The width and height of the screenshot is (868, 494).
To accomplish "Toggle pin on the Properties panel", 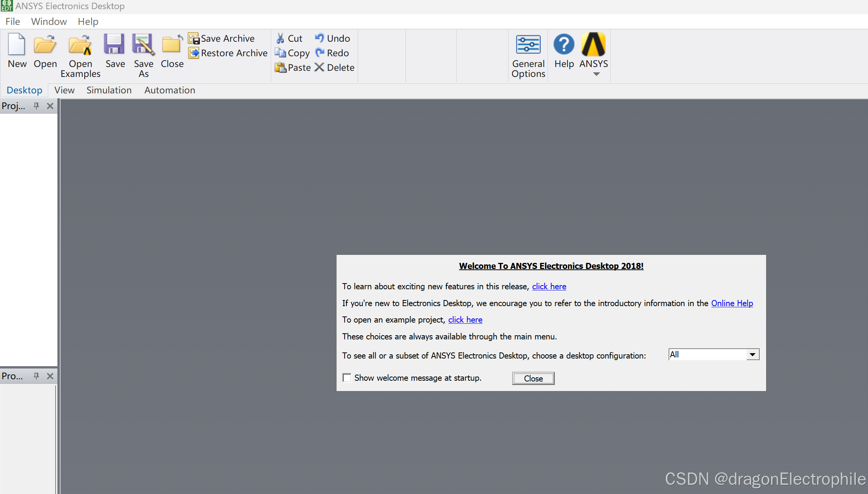I will point(36,376).
